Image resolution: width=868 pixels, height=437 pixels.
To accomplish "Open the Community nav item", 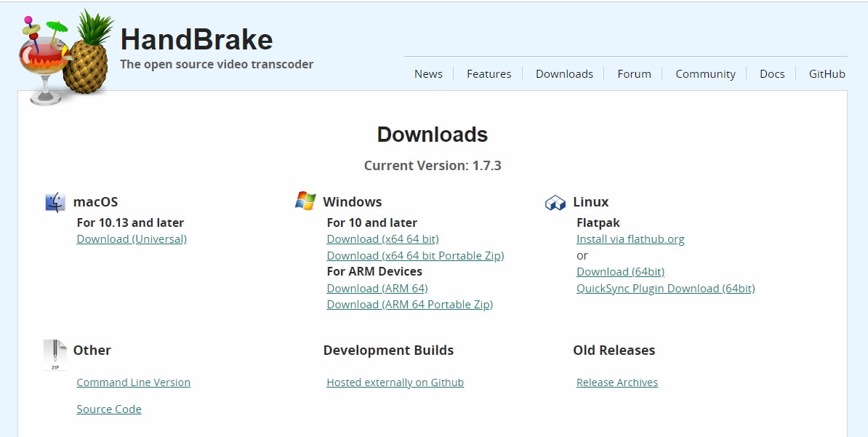I will tap(705, 74).
